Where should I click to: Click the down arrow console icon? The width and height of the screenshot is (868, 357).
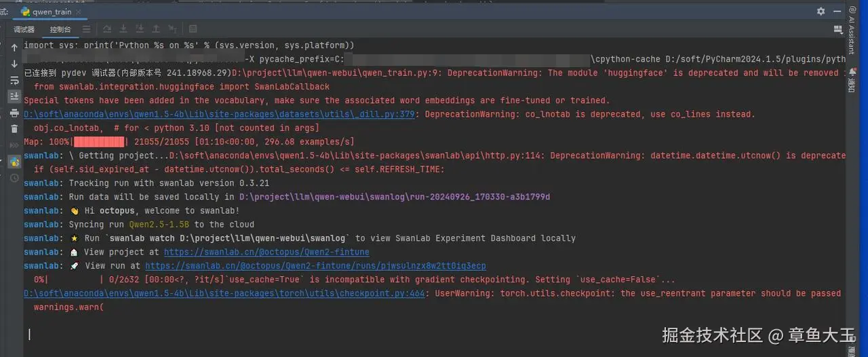coord(14,64)
